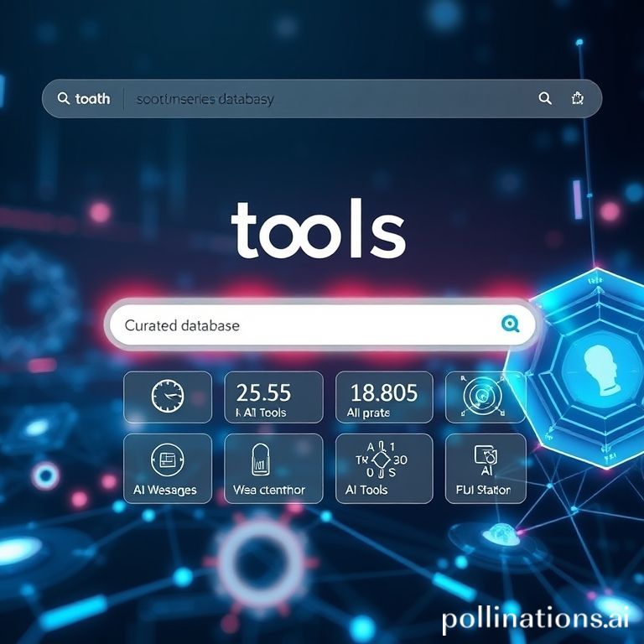Viewport: 644px width, 644px height.
Task: Click the "AI Wesages" label
Action: (x=167, y=490)
